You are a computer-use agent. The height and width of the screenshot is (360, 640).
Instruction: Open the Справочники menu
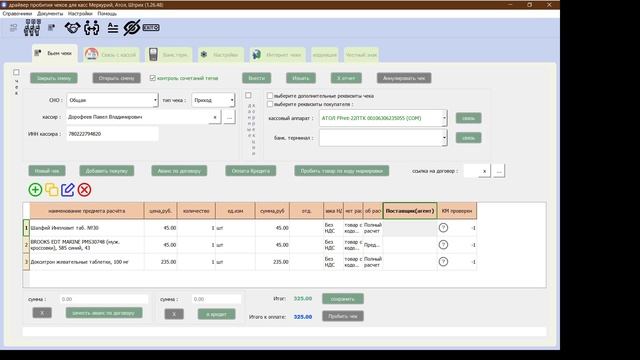click(17, 13)
